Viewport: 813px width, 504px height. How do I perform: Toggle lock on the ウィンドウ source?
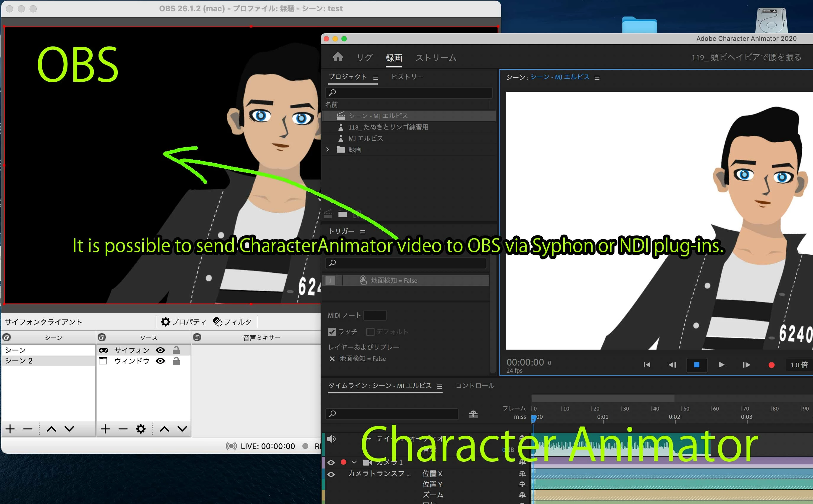(176, 361)
